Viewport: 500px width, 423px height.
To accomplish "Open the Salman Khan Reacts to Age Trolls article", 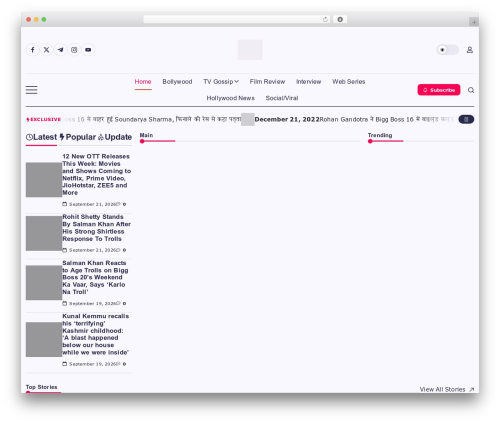I will [x=95, y=277].
